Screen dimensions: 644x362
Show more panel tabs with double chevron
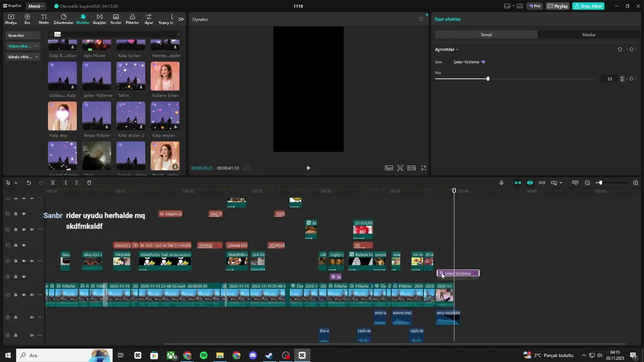pyautogui.click(x=181, y=19)
